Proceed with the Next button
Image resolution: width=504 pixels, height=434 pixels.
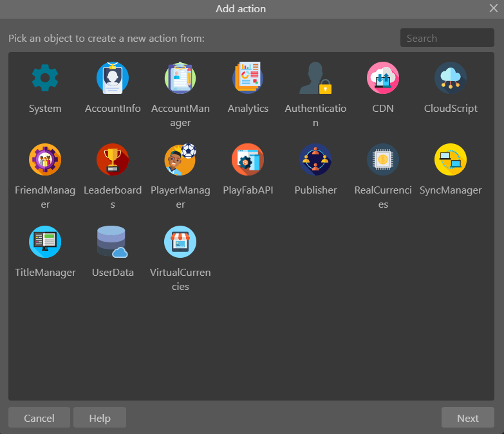(x=468, y=418)
